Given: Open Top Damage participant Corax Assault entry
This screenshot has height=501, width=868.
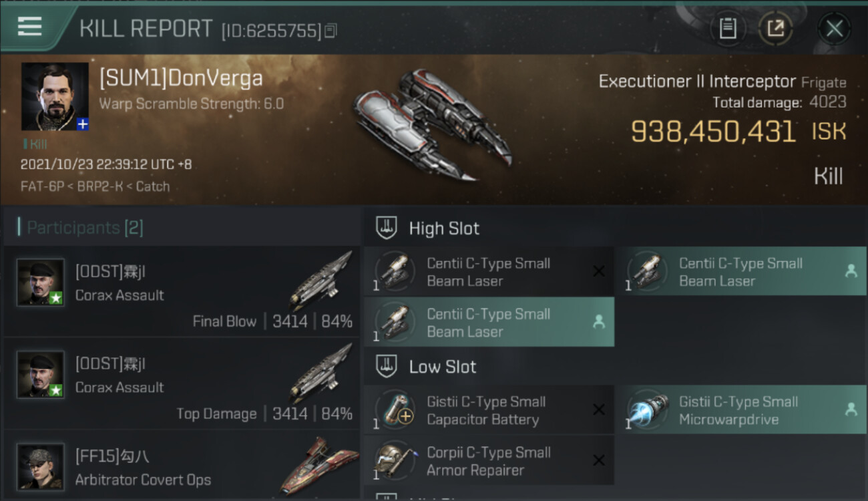Looking at the screenshot, I should (182, 384).
